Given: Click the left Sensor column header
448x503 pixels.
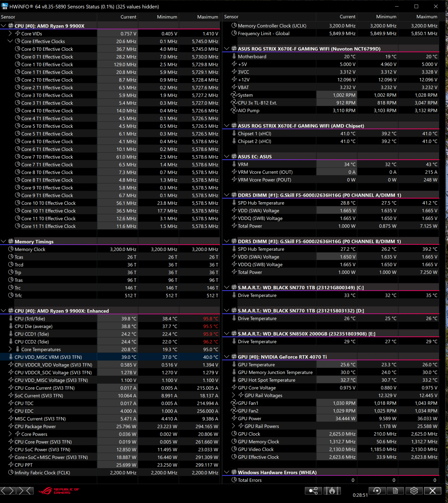Looking at the screenshot, I should click(48, 17).
